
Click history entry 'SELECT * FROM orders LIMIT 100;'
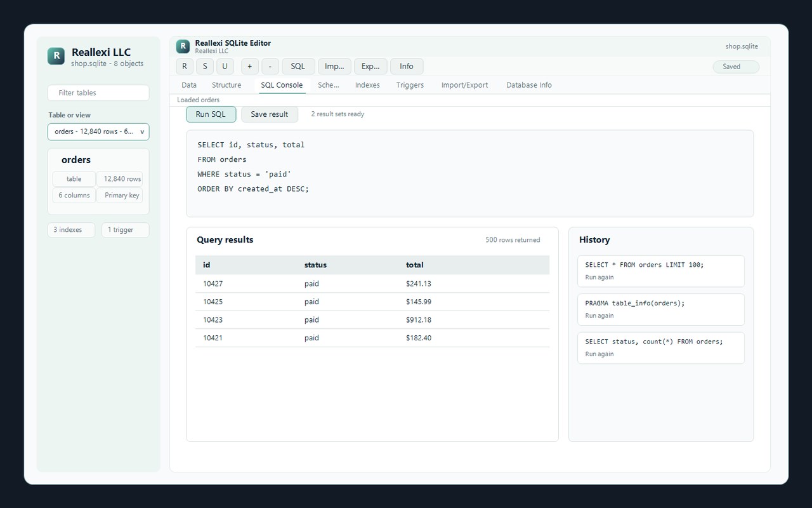click(x=661, y=271)
